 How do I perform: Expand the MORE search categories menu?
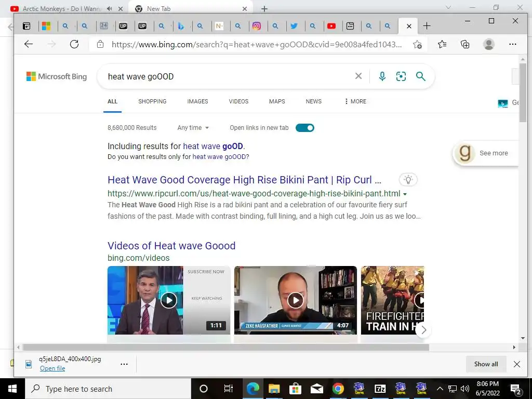coord(355,101)
